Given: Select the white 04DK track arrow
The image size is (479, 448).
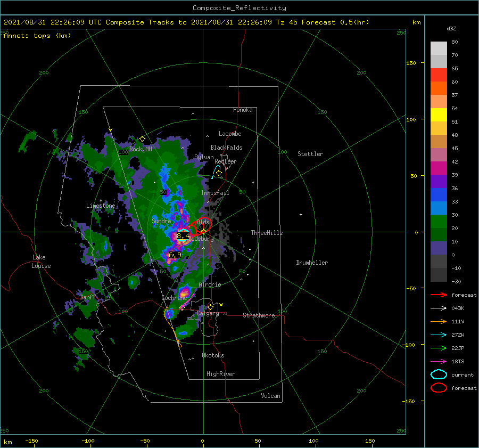Looking at the screenshot, I should click(439, 308).
